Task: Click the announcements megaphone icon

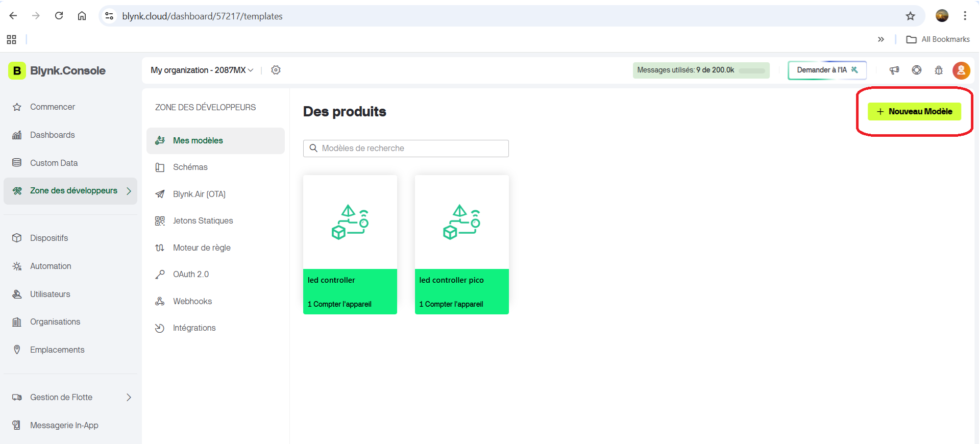Action: point(894,70)
